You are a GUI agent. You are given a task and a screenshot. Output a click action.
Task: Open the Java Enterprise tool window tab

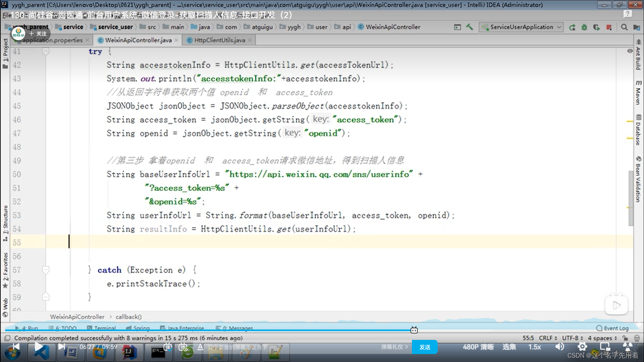click(x=182, y=328)
